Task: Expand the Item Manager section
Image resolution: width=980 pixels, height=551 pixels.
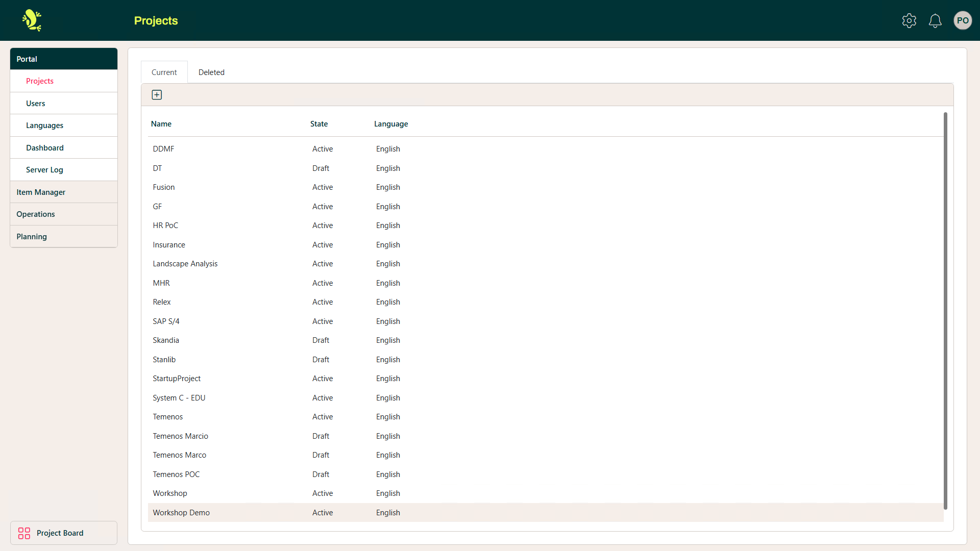Action: 41,192
